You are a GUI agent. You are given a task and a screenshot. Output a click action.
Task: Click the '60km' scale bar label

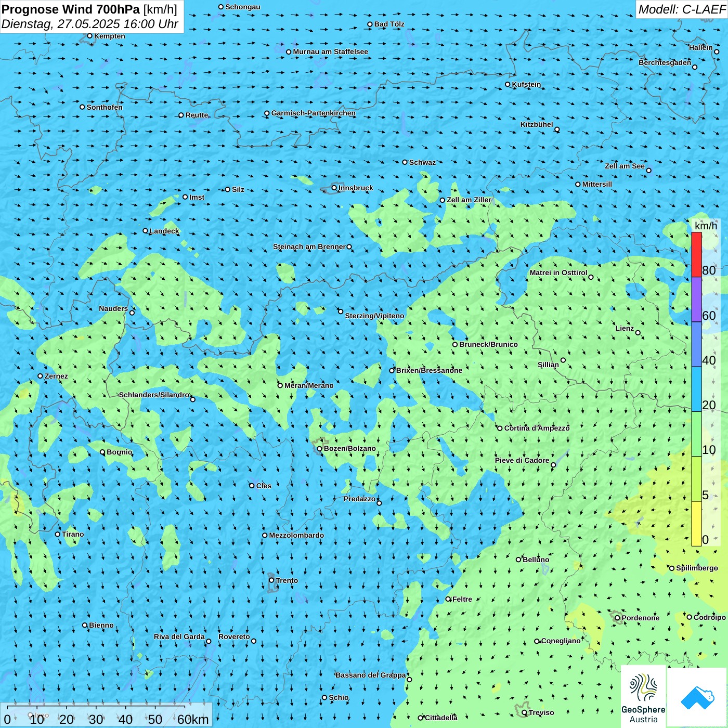193,719
